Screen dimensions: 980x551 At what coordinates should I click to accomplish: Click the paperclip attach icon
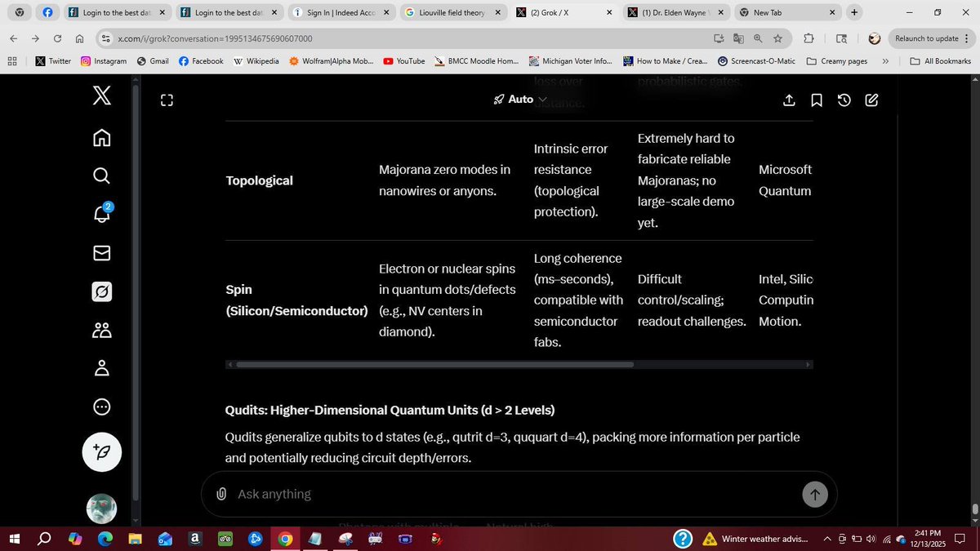coord(221,494)
